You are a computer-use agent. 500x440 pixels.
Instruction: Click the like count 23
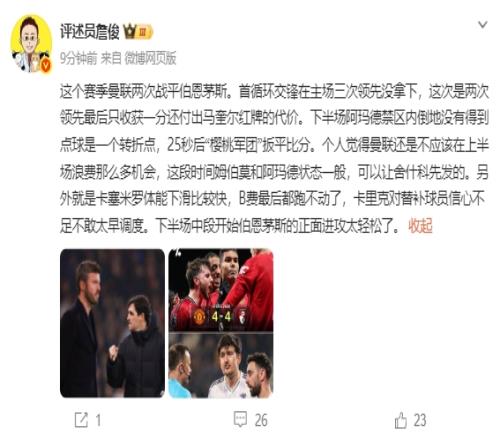pos(420,420)
